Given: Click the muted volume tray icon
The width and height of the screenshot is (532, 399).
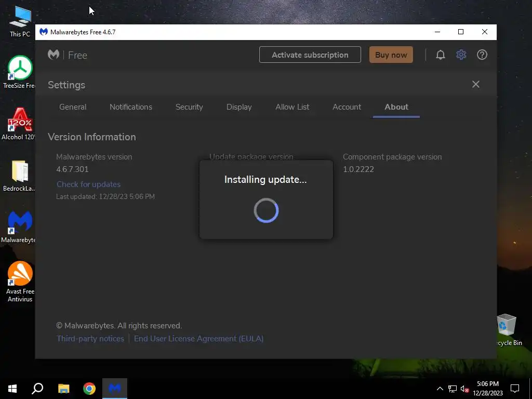Looking at the screenshot, I should 464,389.
